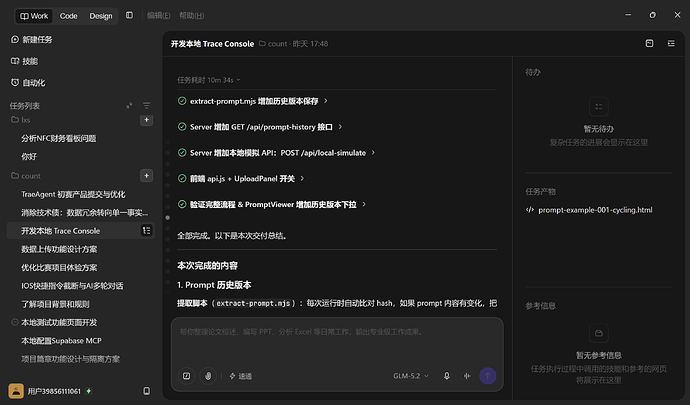Click the empty reference icon under 参考信息
The image size is (690, 405).
click(x=598, y=333)
